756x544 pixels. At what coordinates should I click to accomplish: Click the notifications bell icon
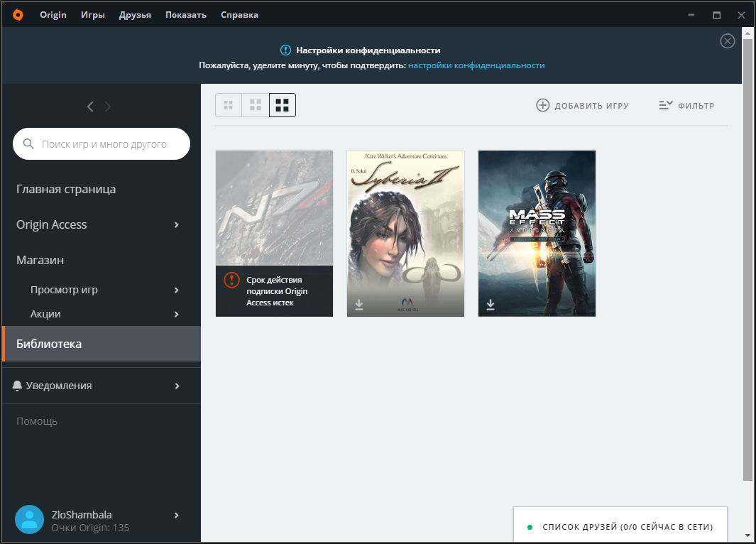click(17, 386)
